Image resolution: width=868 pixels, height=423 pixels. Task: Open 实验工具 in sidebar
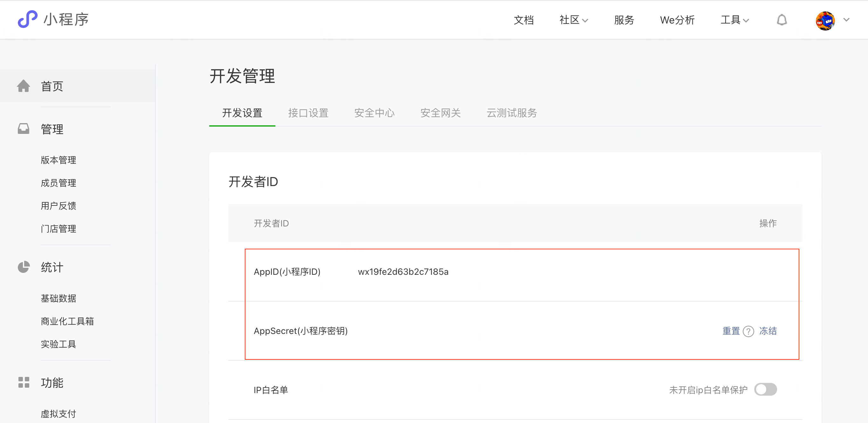tap(59, 344)
